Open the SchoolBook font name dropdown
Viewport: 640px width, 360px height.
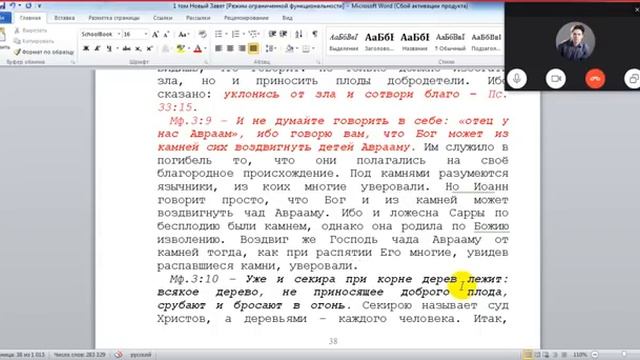pos(119,34)
